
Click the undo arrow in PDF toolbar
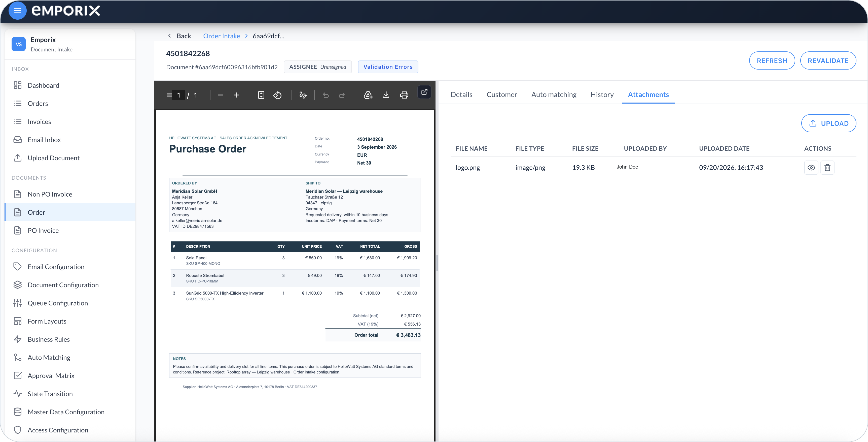[326, 96]
